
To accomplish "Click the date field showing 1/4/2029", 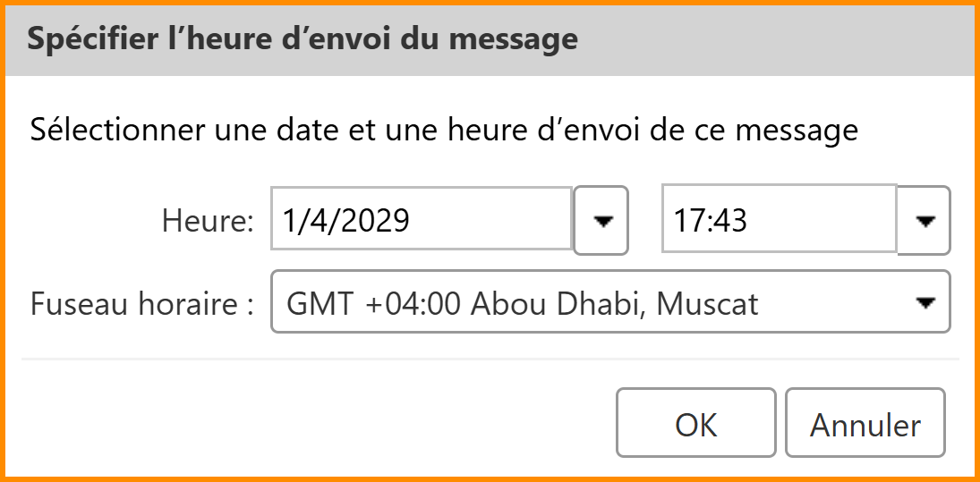I will pyautogui.click(x=422, y=219).
